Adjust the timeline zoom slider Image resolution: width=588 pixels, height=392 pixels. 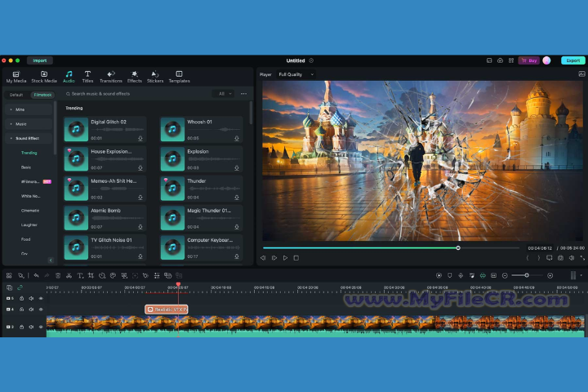click(x=527, y=275)
